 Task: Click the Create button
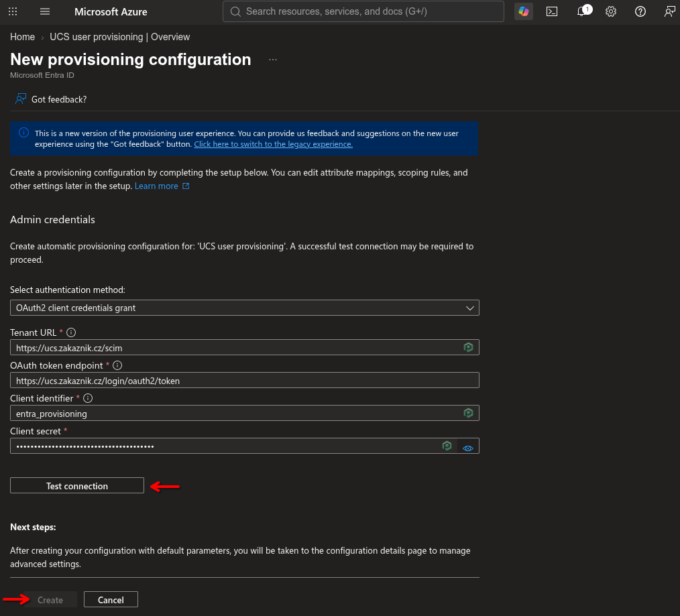pyautogui.click(x=50, y=600)
